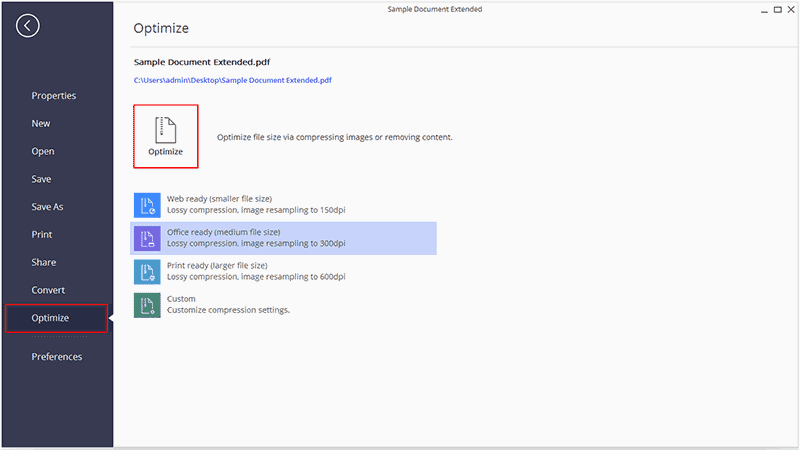Go to the Share section

pos(44,262)
